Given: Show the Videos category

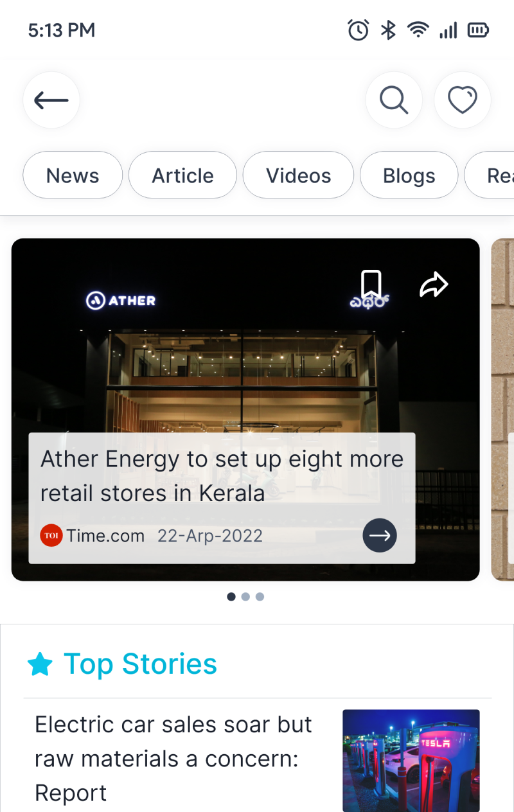Looking at the screenshot, I should (299, 175).
